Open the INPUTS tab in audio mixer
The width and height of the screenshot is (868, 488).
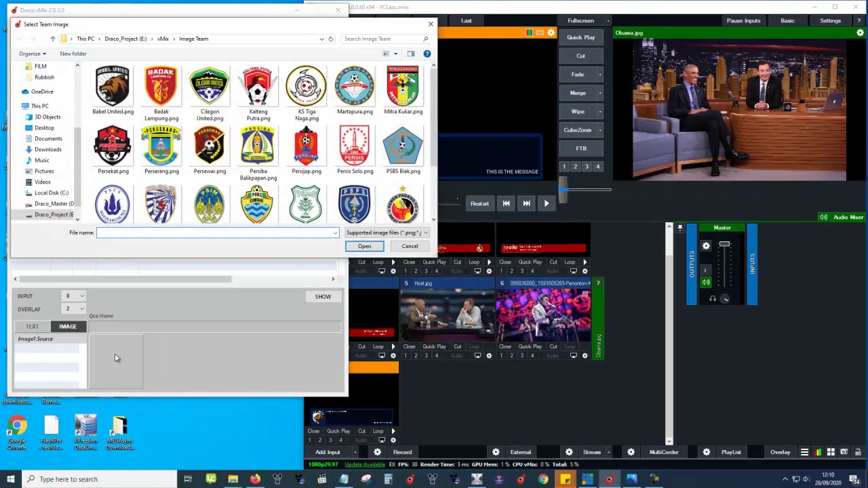pos(752,264)
